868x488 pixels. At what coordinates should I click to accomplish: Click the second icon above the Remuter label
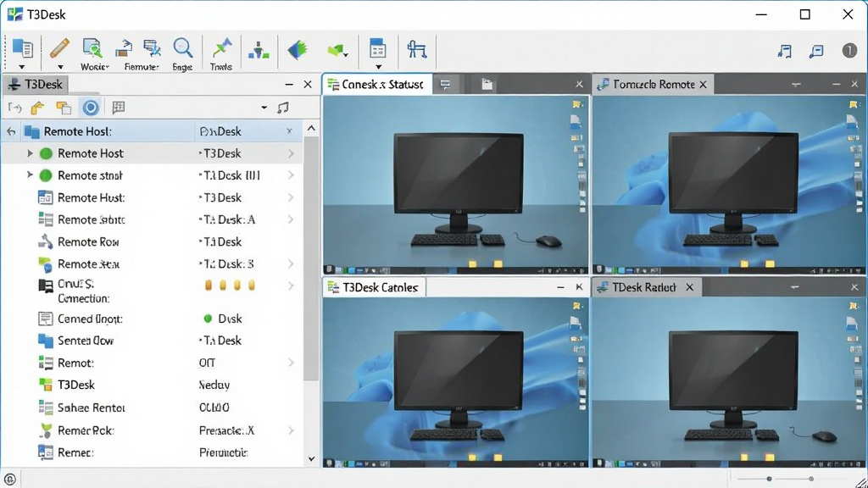(151, 48)
